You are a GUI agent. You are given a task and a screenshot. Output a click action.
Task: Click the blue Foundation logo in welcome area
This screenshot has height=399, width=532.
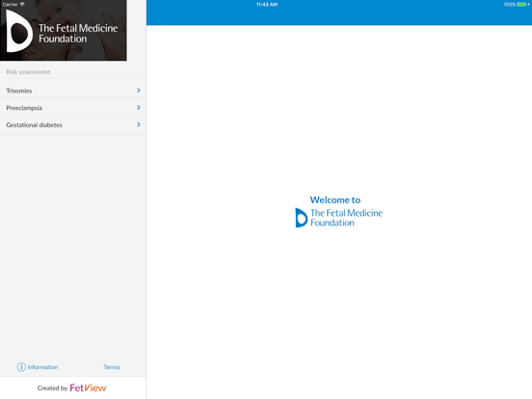(339, 218)
